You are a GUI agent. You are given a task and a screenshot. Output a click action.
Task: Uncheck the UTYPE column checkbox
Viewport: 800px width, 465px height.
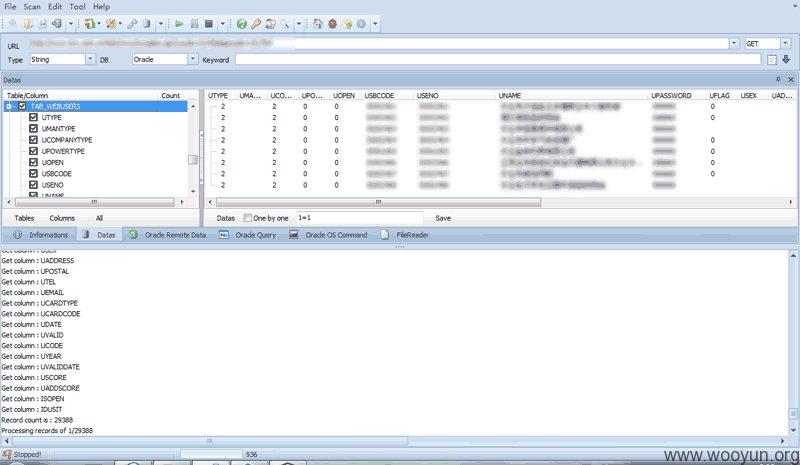point(34,117)
